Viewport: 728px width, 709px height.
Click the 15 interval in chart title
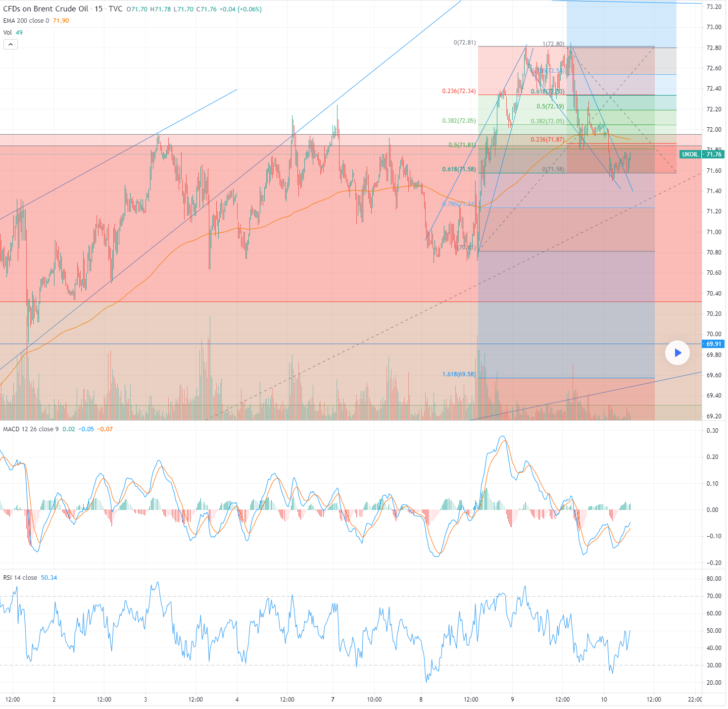click(x=98, y=9)
